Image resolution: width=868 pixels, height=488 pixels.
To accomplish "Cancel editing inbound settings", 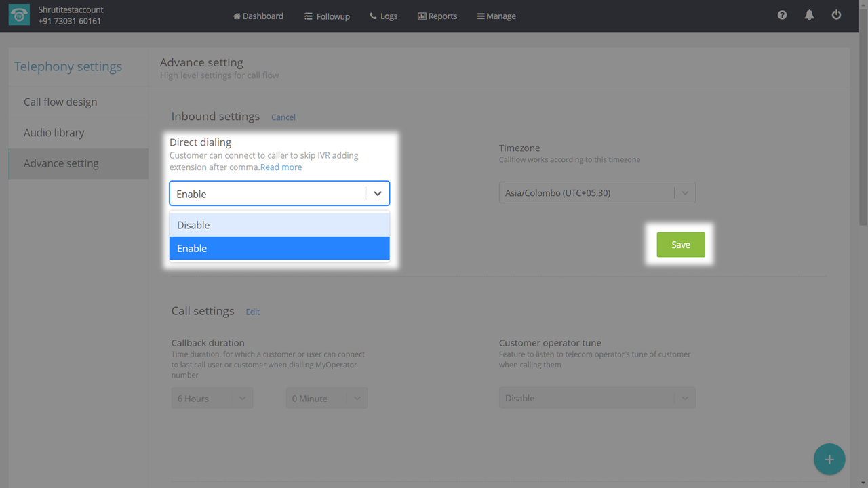I will tap(283, 117).
